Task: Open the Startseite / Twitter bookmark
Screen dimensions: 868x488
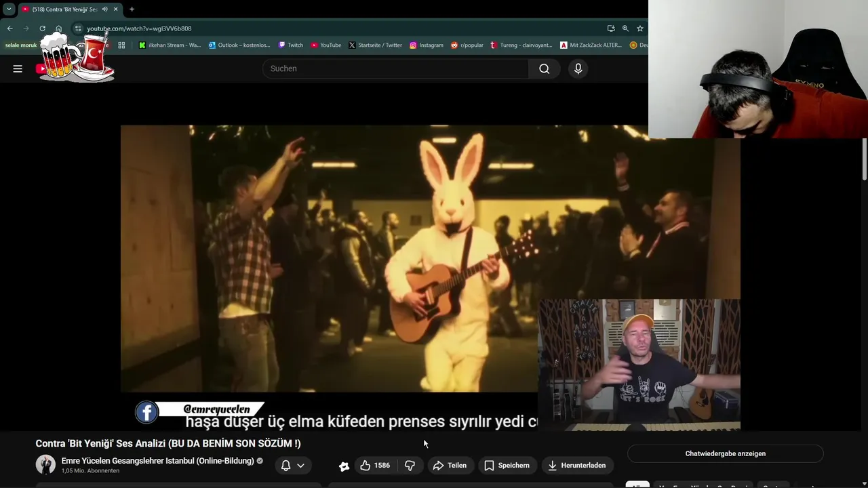Action: click(x=375, y=45)
